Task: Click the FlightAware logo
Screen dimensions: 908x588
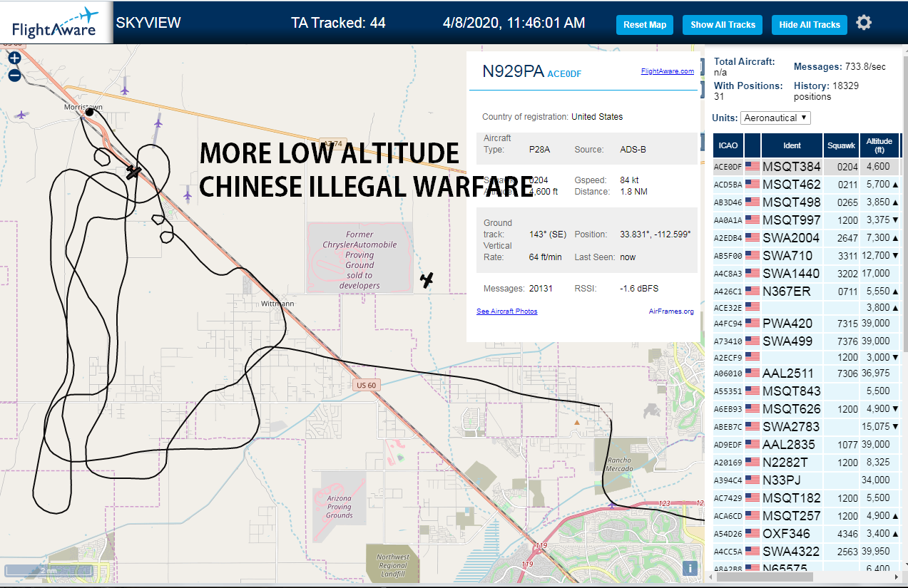Action: (x=56, y=23)
